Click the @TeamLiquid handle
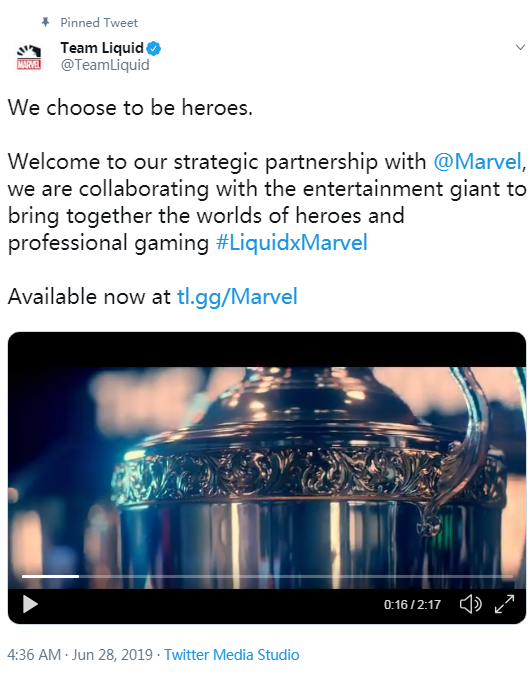This screenshot has width=530, height=674. click(105, 65)
